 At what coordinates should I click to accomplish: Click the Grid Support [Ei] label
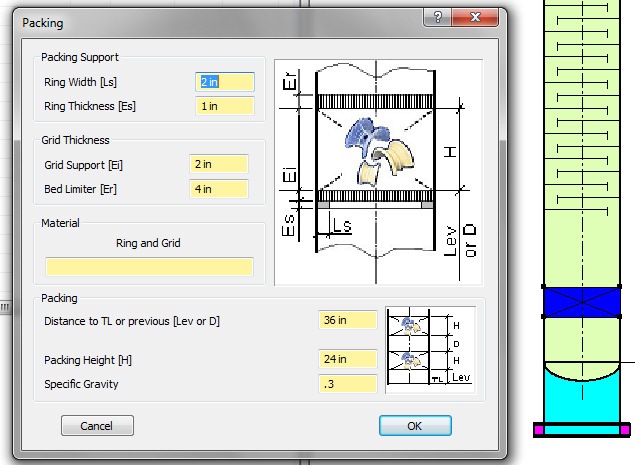pyautogui.click(x=83, y=165)
